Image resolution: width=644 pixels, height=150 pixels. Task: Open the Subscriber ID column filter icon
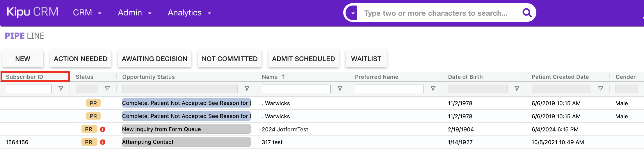click(61, 89)
